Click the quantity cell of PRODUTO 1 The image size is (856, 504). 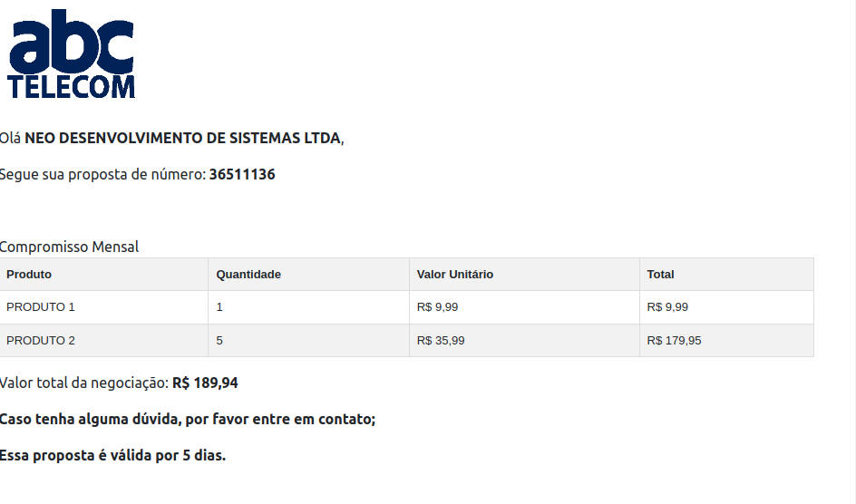[x=219, y=307]
